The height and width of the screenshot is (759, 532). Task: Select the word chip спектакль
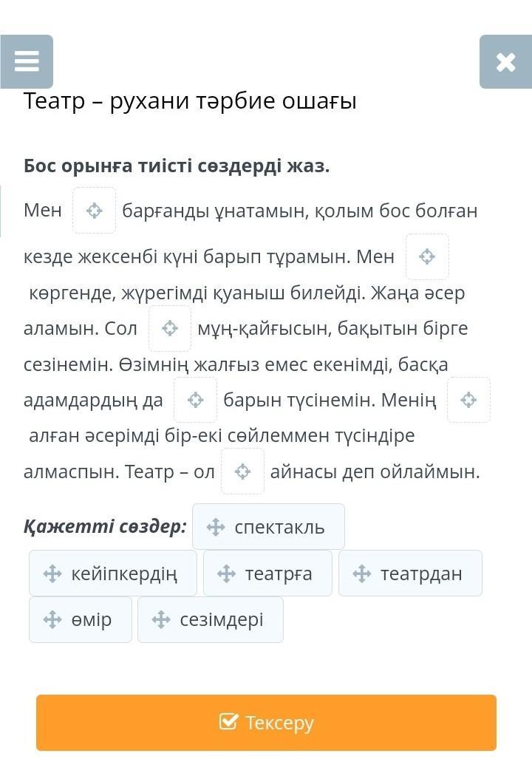pos(268,527)
